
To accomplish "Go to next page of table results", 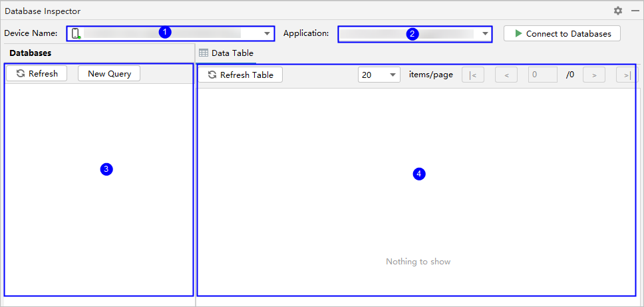I will click(593, 75).
